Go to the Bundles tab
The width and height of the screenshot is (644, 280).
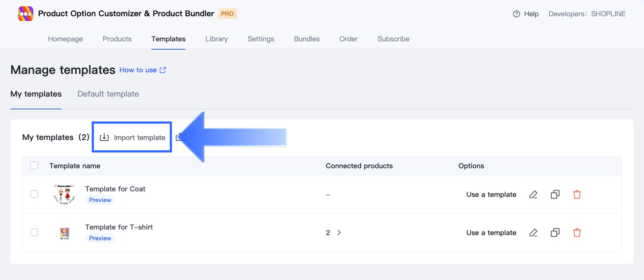point(306,39)
